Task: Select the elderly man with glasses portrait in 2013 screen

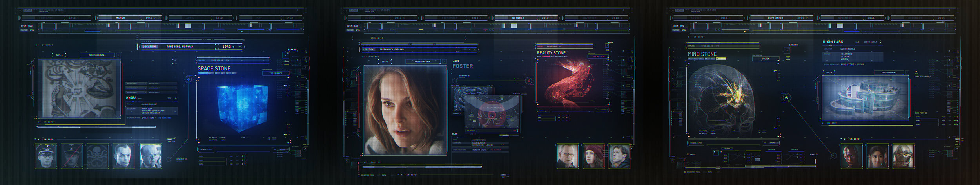Action: [x=568, y=156]
